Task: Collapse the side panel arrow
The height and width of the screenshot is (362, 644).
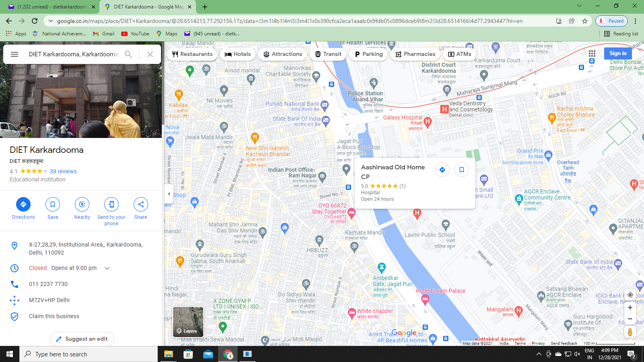Action: tap(169, 194)
